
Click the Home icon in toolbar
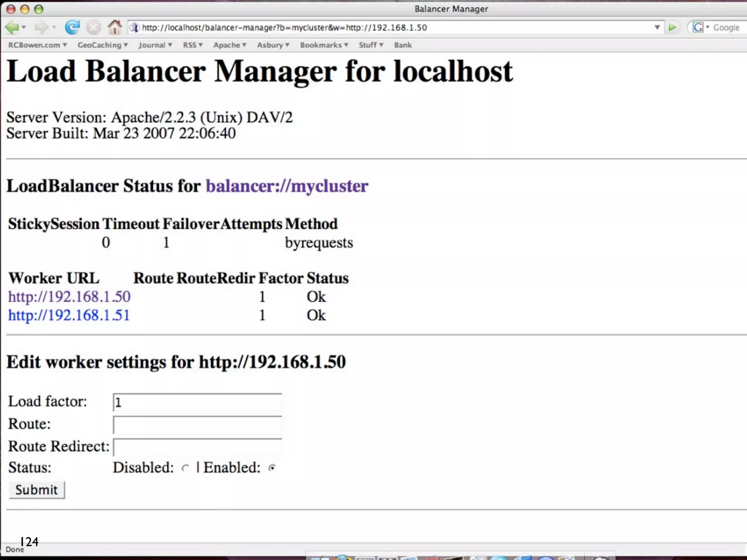pyautogui.click(x=114, y=27)
